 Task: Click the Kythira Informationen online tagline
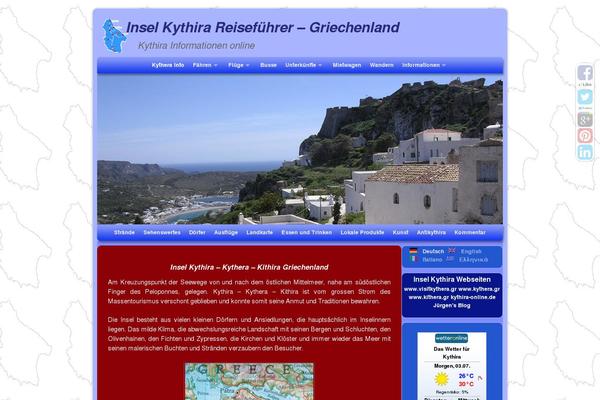pyautogui.click(x=196, y=46)
